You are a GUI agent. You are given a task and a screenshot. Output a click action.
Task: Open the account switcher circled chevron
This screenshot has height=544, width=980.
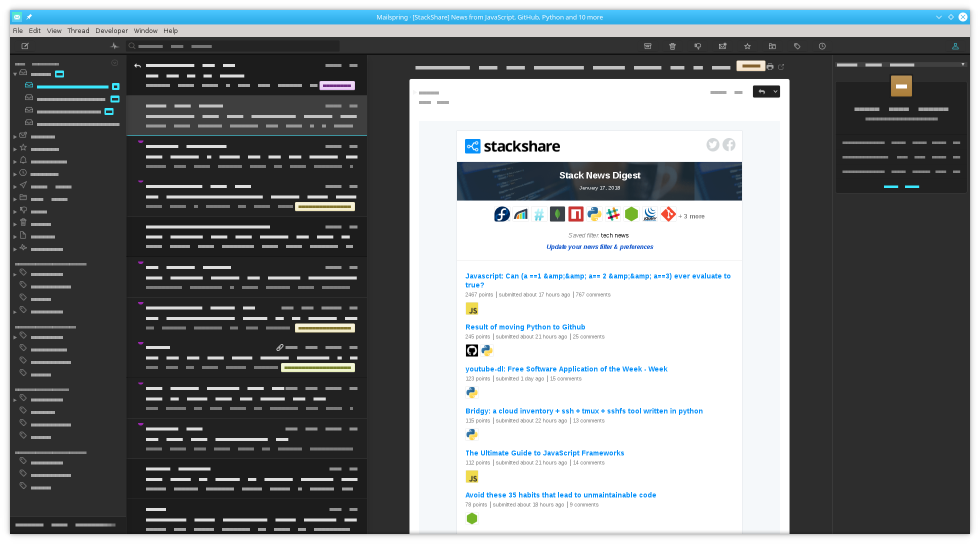(x=114, y=63)
